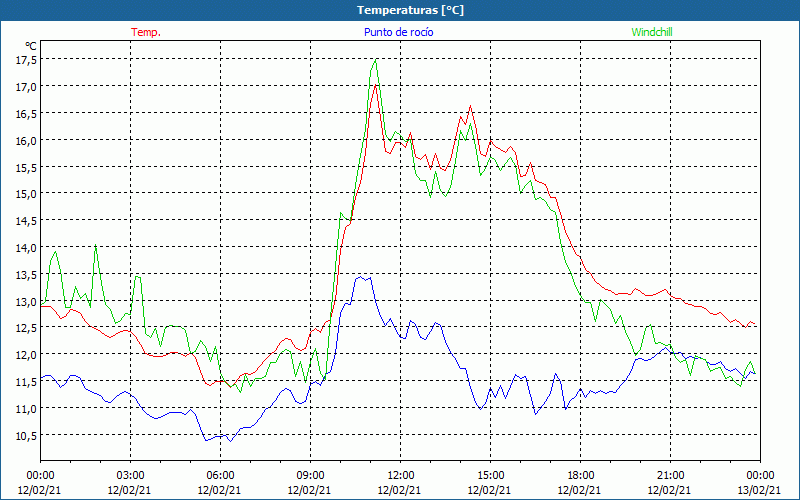Click the 18:00 time axis label
800x500 pixels.
pos(580,476)
